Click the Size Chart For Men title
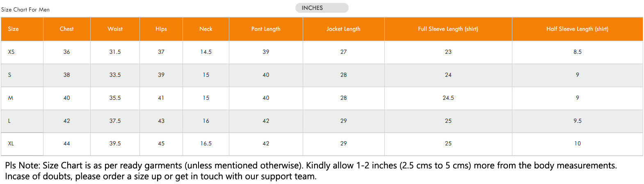Viewport: 644px width, 184px height. point(25,9)
